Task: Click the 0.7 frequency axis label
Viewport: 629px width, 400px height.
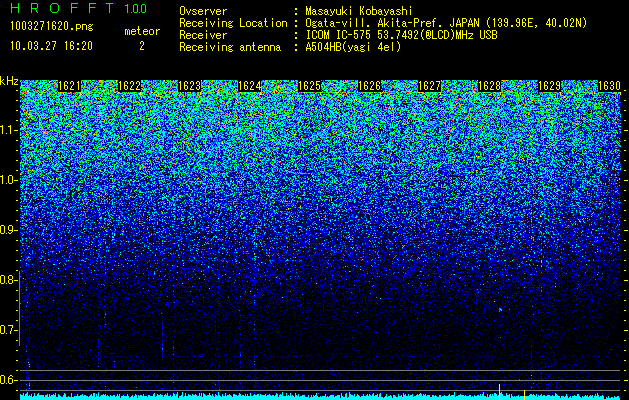Action: tap(8, 330)
